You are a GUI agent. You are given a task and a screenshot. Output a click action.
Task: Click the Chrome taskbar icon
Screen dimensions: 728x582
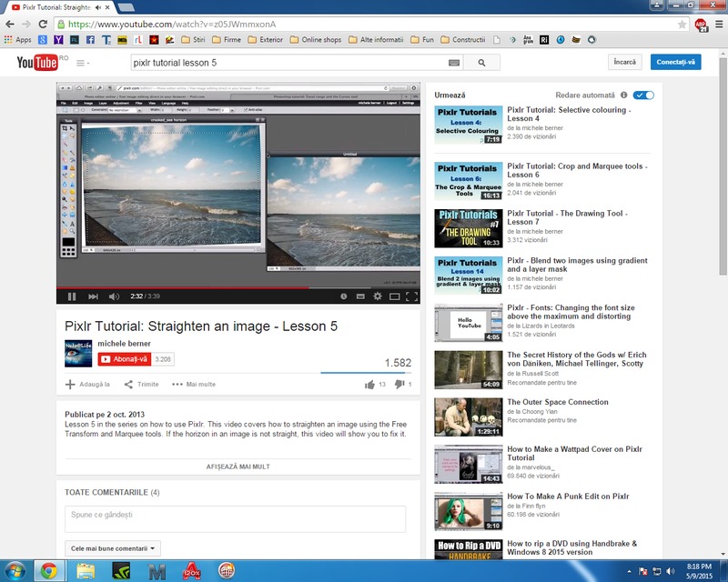[x=49, y=571]
